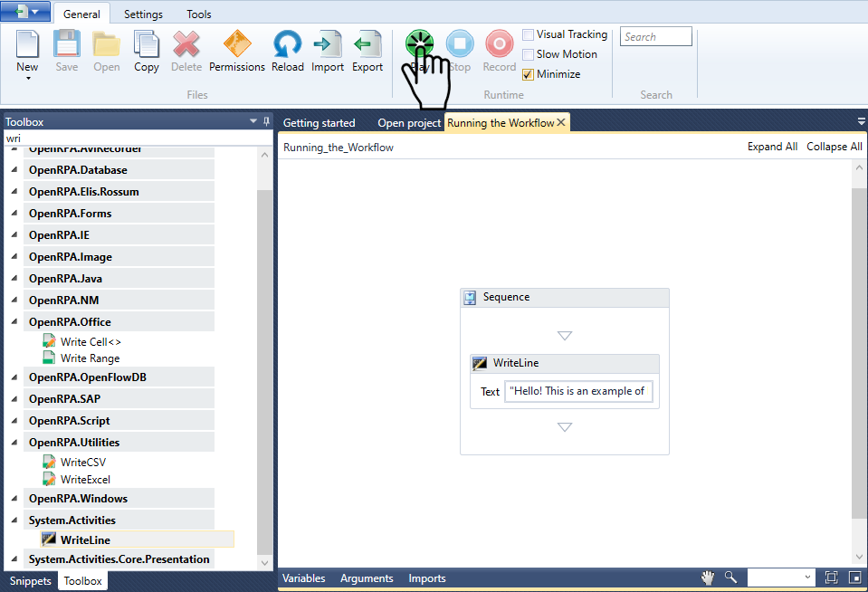Screen dimensions: 868x592
Task: Click the Import icon
Action: tap(327, 43)
